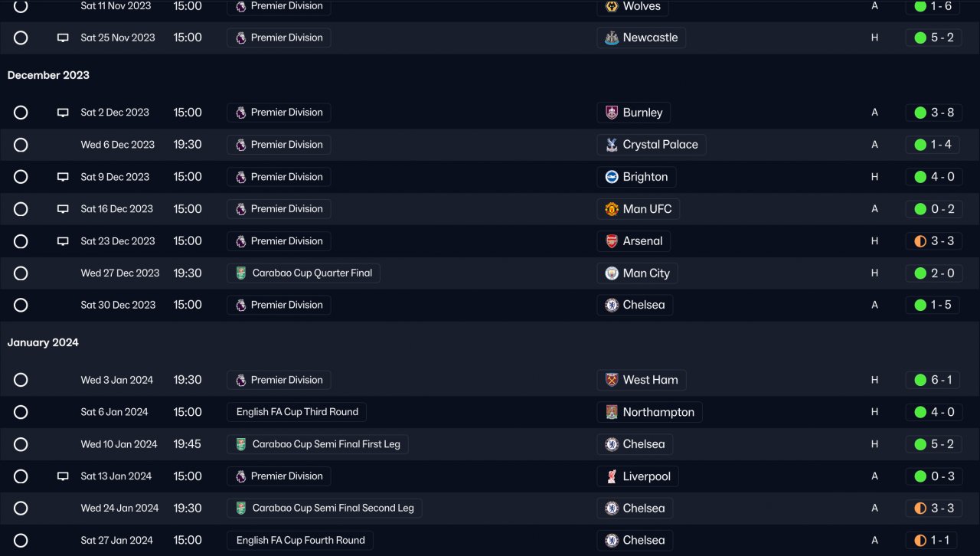The width and height of the screenshot is (980, 556).
Task: Click the Arsenal club crest icon
Action: point(611,241)
